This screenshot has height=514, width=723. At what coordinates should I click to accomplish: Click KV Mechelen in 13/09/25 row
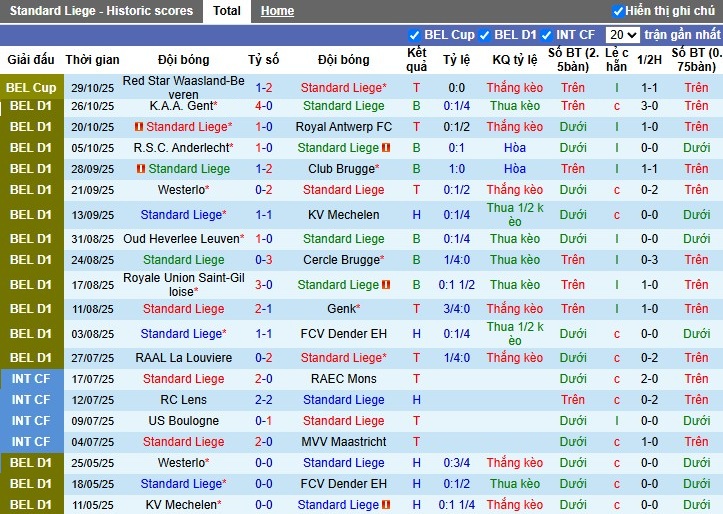344,215
